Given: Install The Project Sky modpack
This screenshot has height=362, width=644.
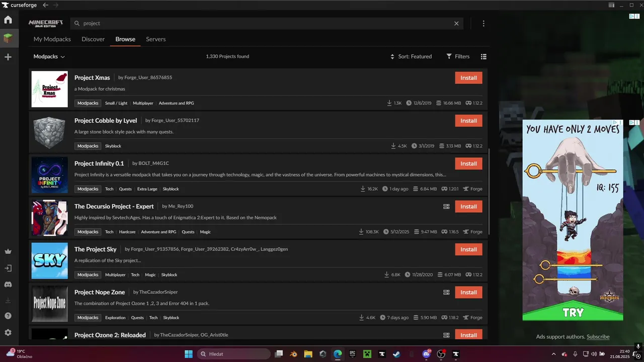Looking at the screenshot, I should point(469,249).
